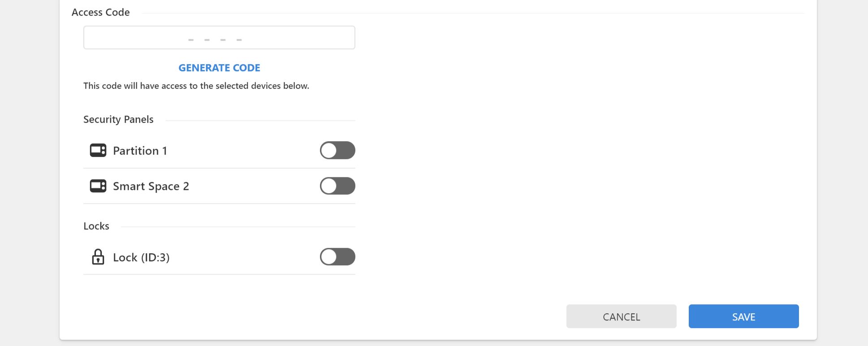Viewport: 868px width, 346px height.
Task: Click GENERATE CODE link
Action: tap(219, 68)
